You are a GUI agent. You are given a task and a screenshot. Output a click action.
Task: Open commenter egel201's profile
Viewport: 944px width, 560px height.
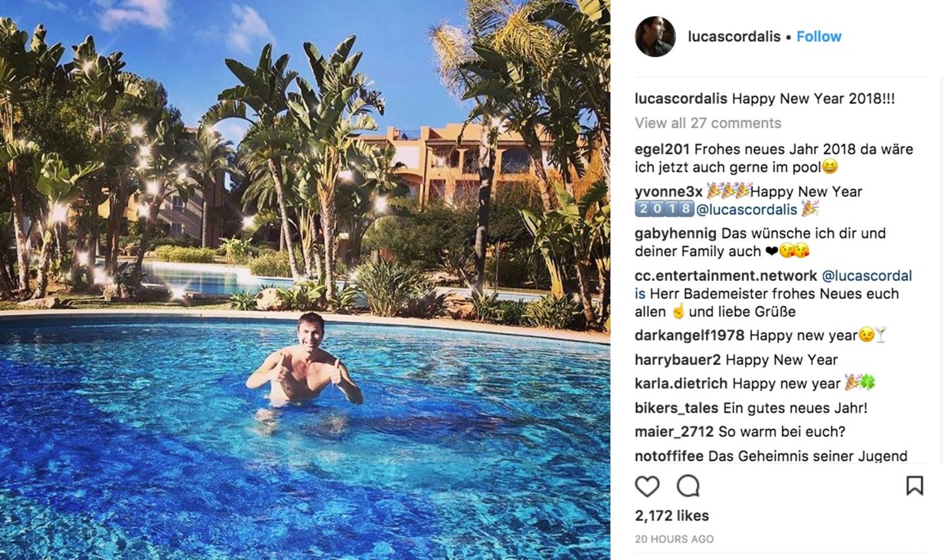click(662, 149)
